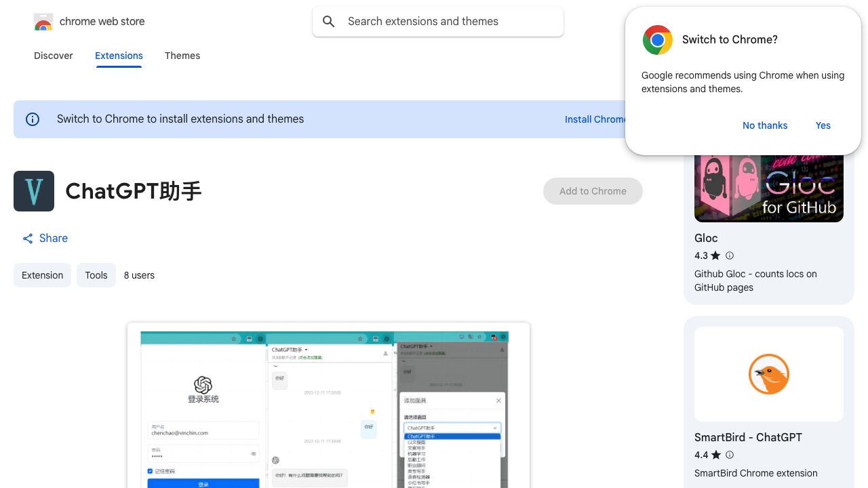Click the Tools category chip
868x488 pixels.
(96, 275)
